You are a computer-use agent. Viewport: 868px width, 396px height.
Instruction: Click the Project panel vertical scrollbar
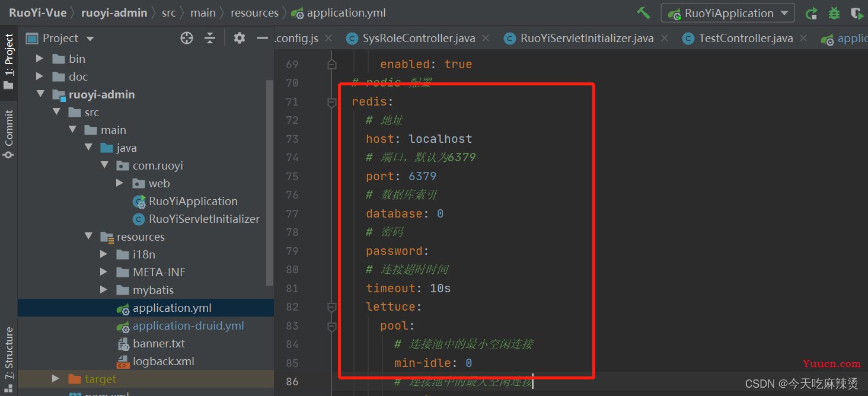(x=270, y=184)
